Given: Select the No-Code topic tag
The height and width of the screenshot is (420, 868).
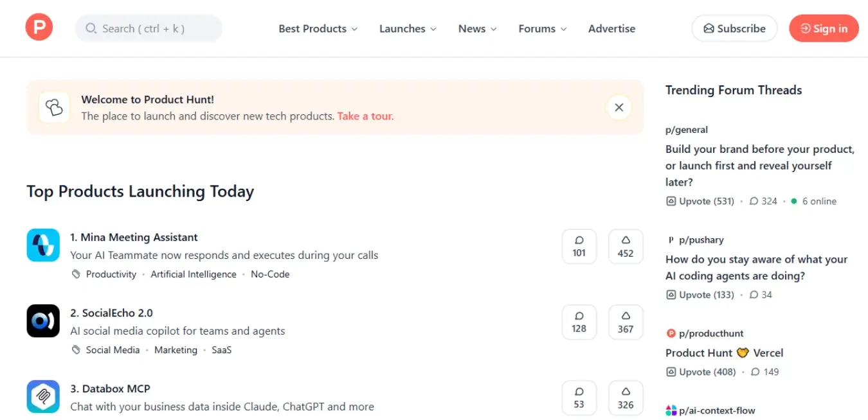Looking at the screenshot, I should point(270,274).
